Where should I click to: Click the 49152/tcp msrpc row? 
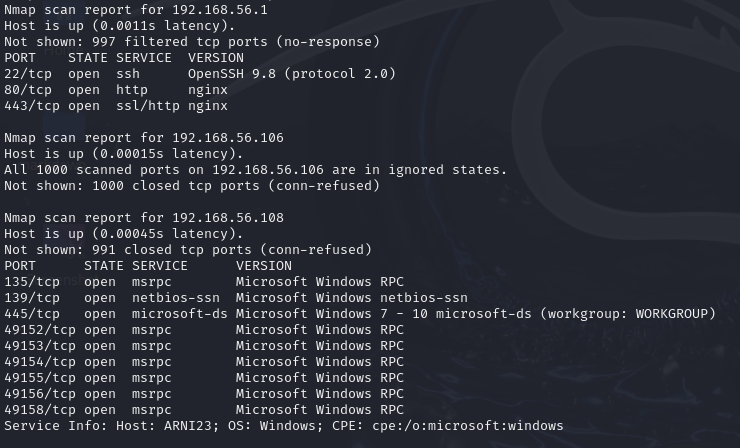point(200,329)
